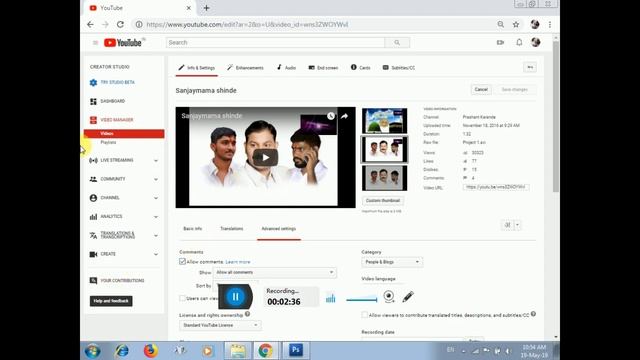The image size is (640, 360).
Task: Click the search magnifier button
Action: tap(397, 42)
